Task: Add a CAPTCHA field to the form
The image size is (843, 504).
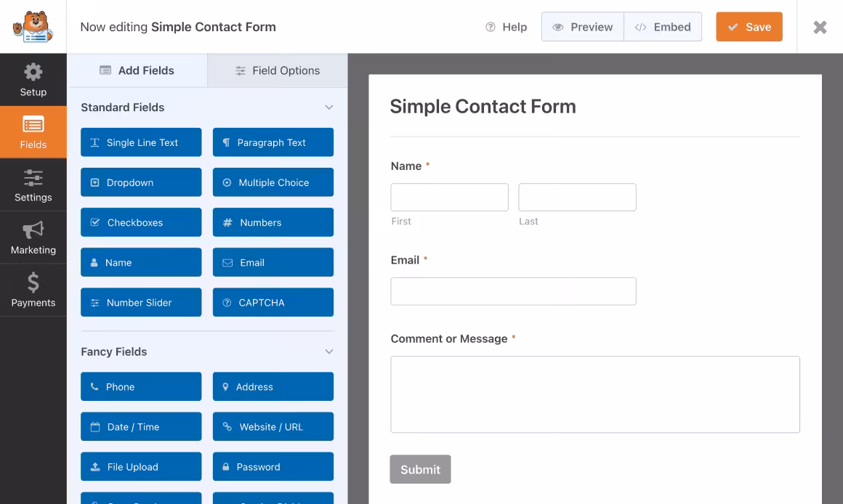Action: coord(273,302)
